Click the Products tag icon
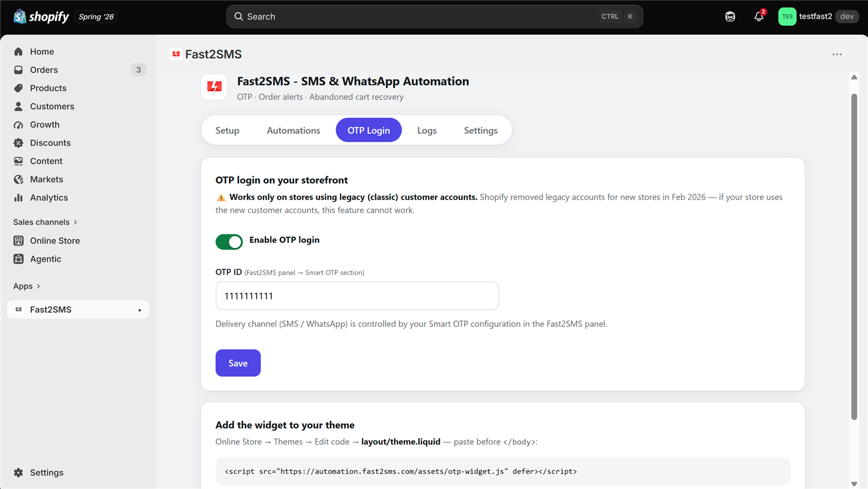The height and width of the screenshot is (489, 868). pyautogui.click(x=18, y=88)
